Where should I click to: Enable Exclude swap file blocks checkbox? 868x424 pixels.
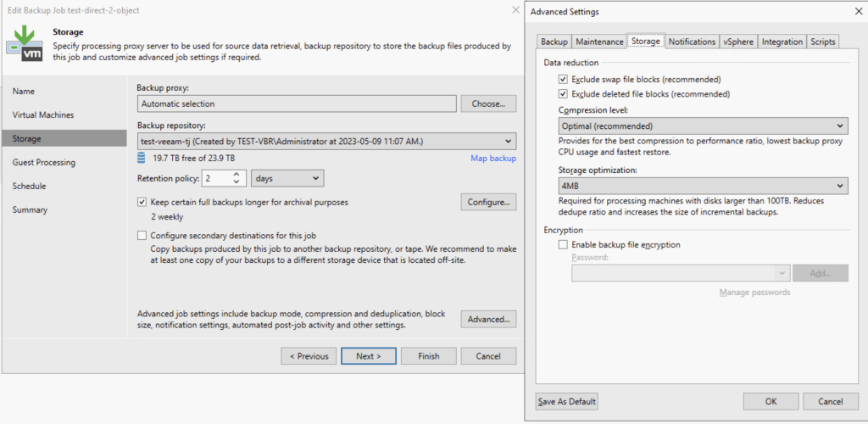click(x=563, y=79)
